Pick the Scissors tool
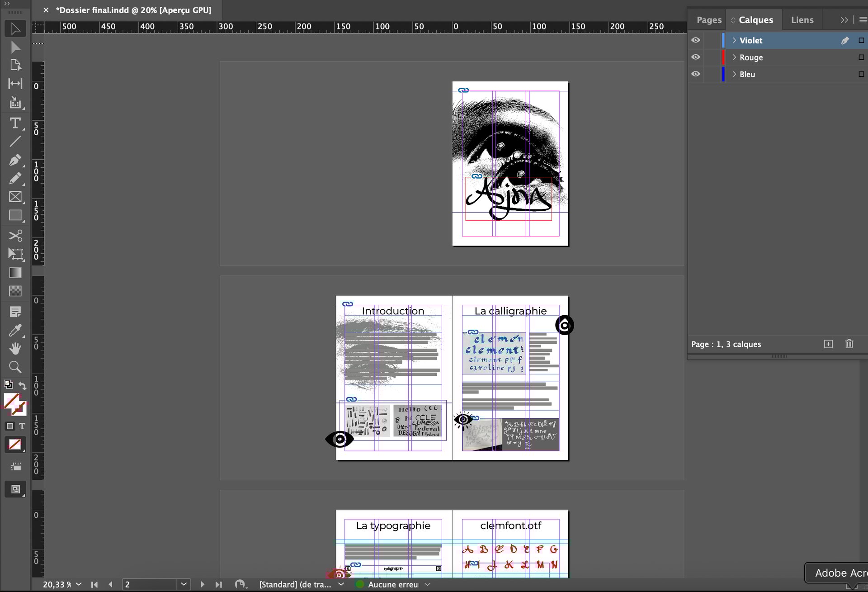Screen dimensions: 868x592 (x=15, y=236)
